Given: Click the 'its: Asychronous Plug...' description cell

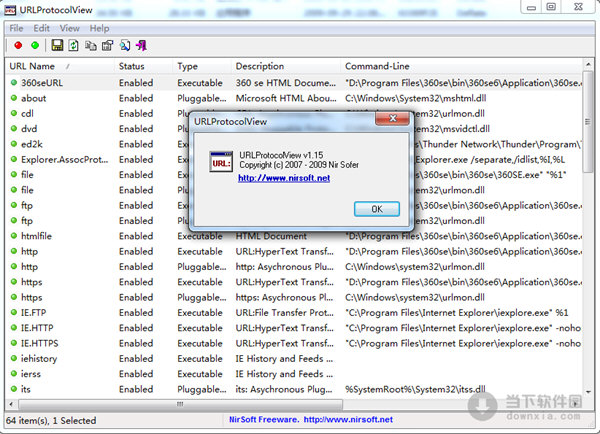Looking at the screenshot, I should (x=284, y=389).
